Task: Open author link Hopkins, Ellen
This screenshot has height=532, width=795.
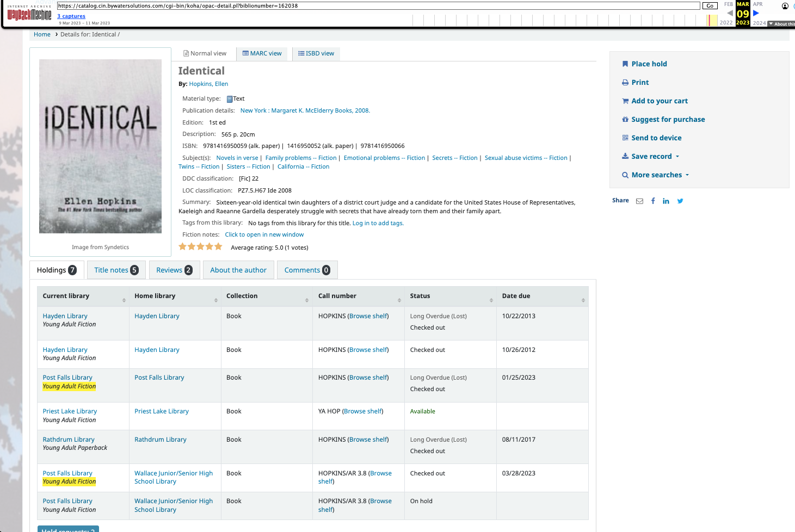Action: (208, 84)
